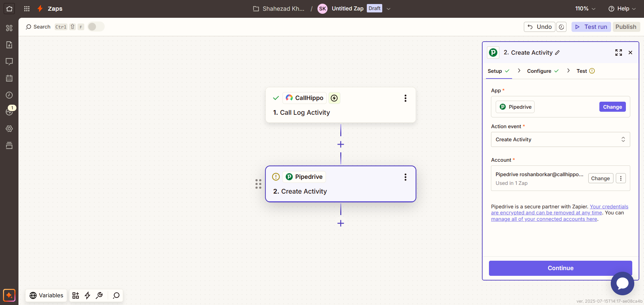Select the CallHippo app chip on step 1
Screen dimensions: 644x305
point(304,98)
